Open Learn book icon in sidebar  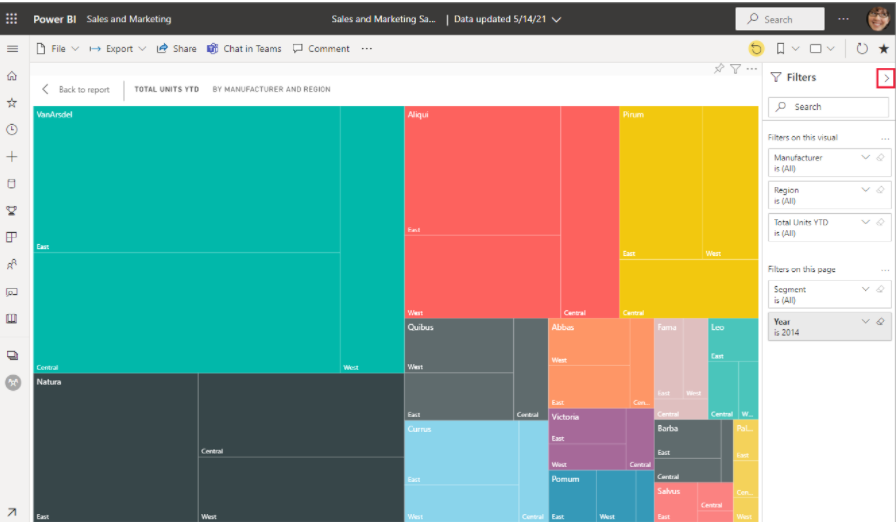pos(12,319)
